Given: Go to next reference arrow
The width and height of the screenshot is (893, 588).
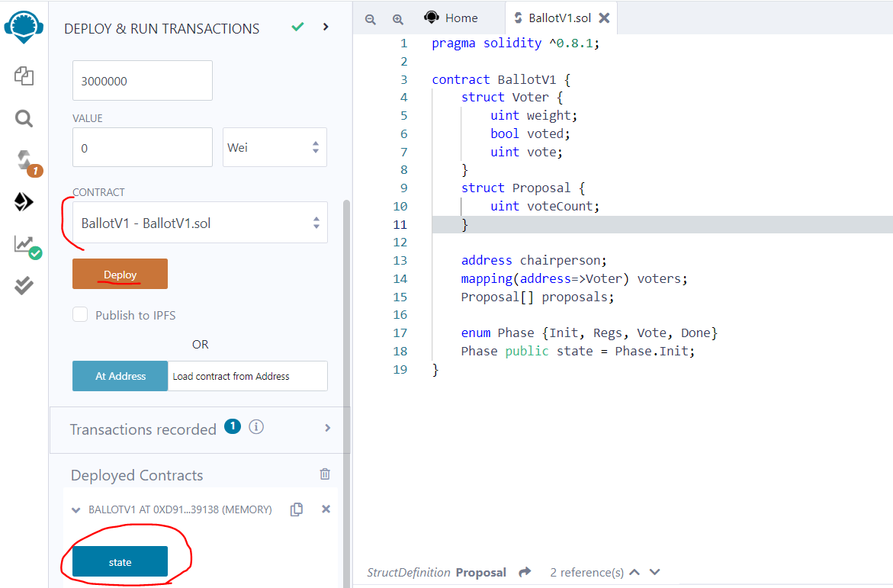Looking at the screenshot, I should tap(655, 572).
